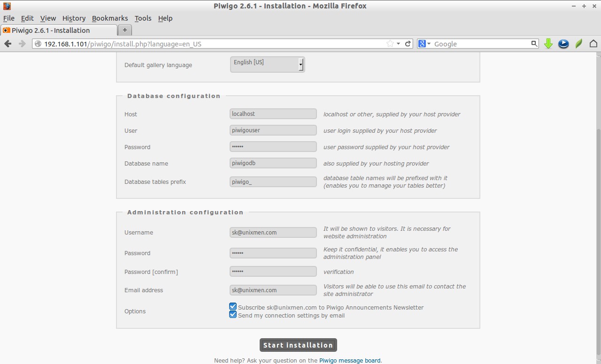Click the Database name field
Viewport: 601px width, 364px height.
pos(273,163)
